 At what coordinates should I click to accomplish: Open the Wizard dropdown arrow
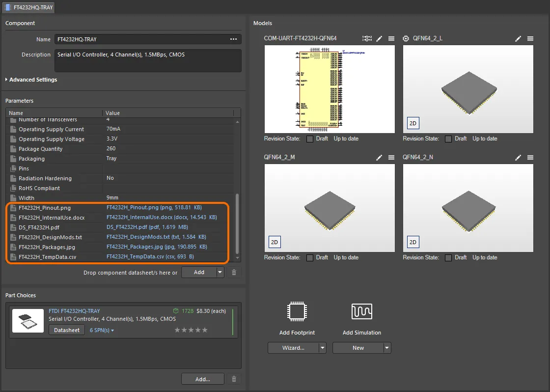324,348
